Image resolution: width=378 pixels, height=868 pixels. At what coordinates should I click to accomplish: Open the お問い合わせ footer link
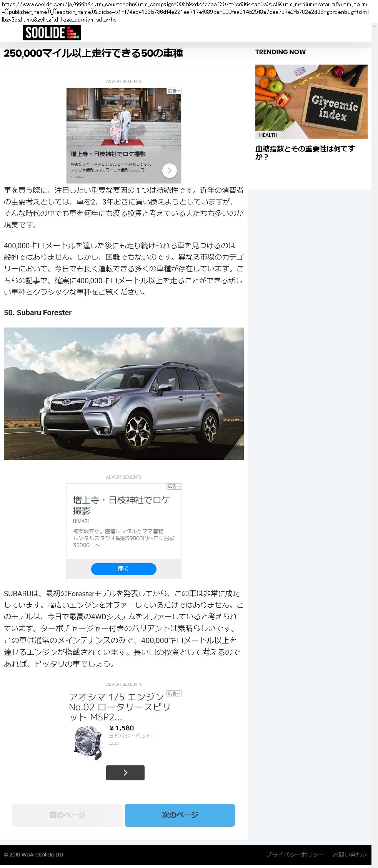(x=350, y=855)
